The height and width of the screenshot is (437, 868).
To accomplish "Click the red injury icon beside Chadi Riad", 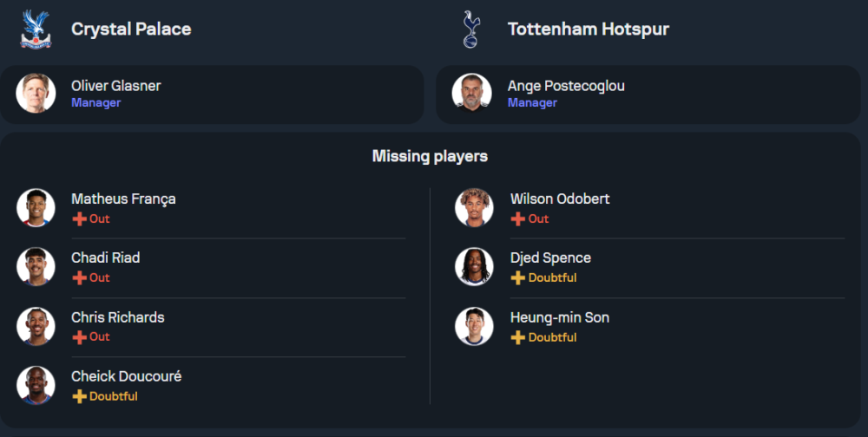I will [79, 278].
